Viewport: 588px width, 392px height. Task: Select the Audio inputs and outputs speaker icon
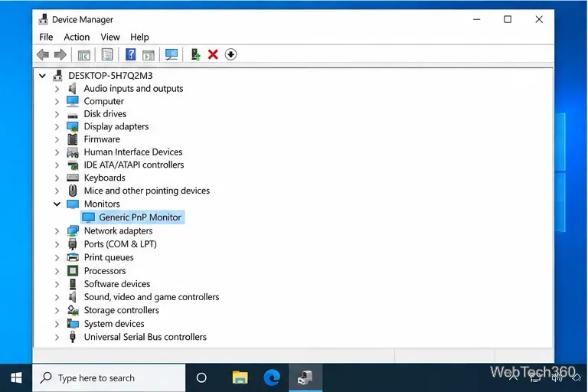tap(73, 89)
